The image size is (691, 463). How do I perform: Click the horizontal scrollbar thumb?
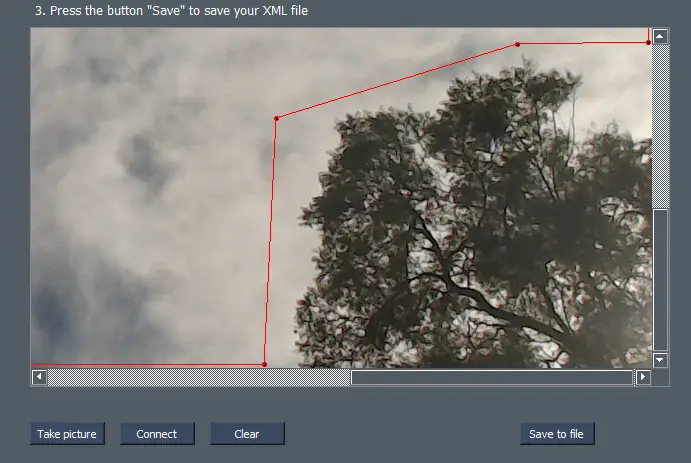click(x=491, y=377)
